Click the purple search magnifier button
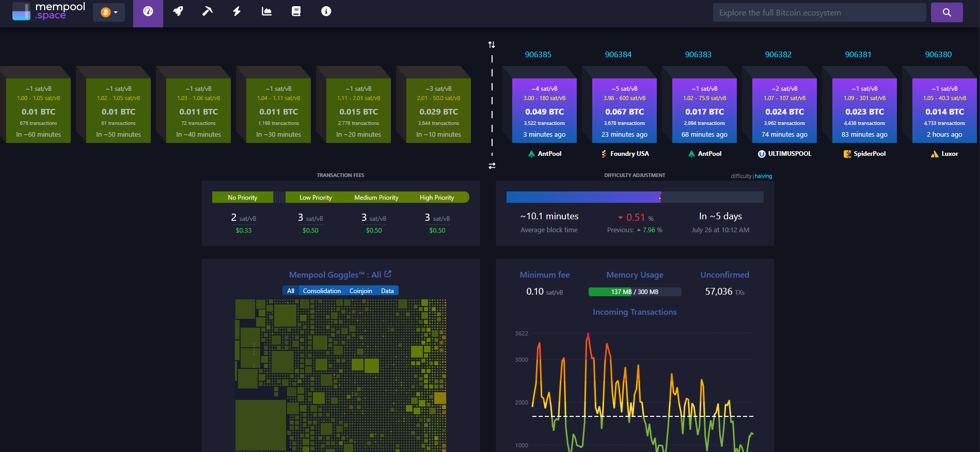980x452 pixels. pyautogui.click(x=946, y=12)
